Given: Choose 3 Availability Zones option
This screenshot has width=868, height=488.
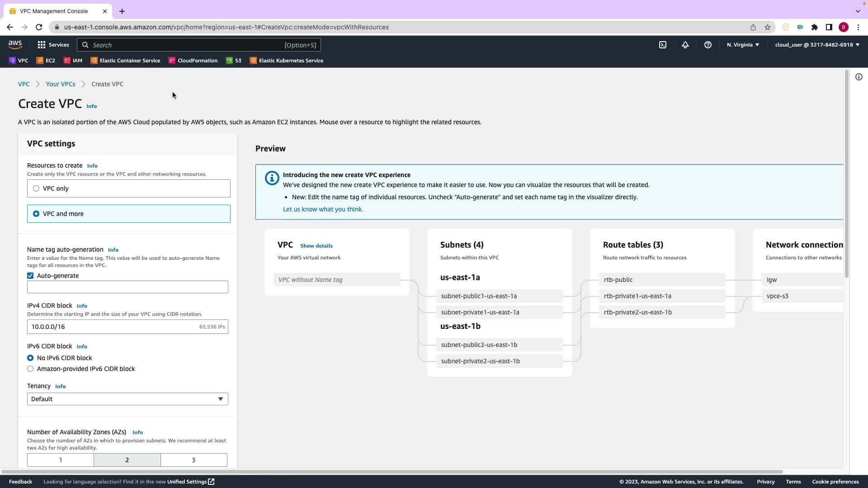Looking at the screenshot, I should [x=193, y=460].
